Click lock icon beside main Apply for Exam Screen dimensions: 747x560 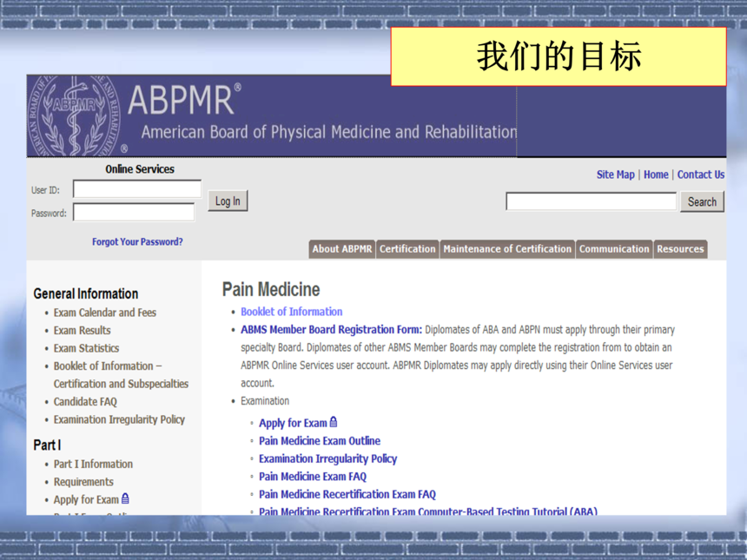coord(334,422)
